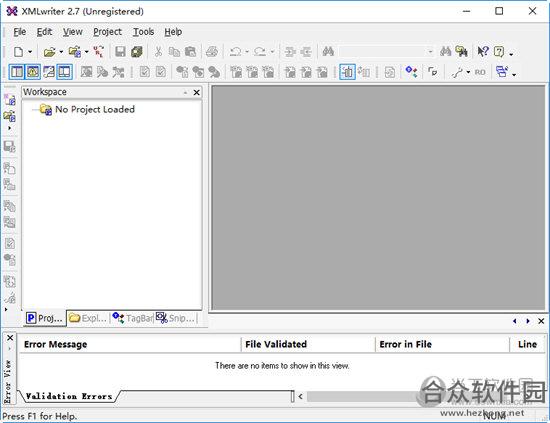This screenshot has width=550, height=423.
Task: Click the Open project folder icon
Action: pos(75,52)
